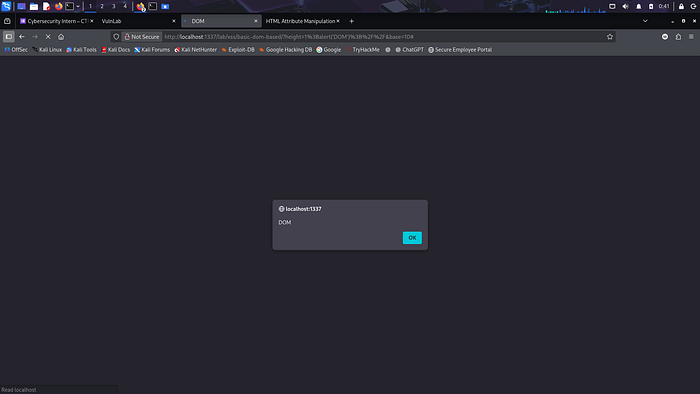
Task: Open the Kali Docs bookmark
Action: click(116, 50)
